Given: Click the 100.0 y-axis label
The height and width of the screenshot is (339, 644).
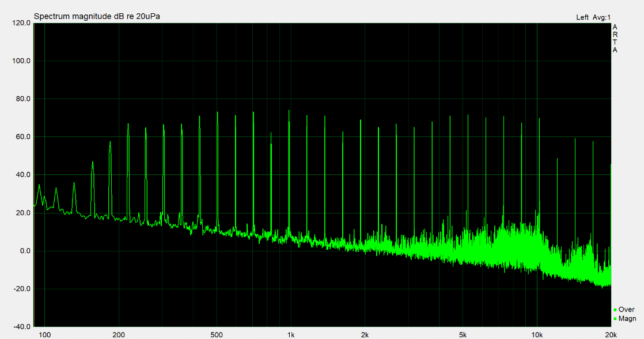Looking at the screenshot, I should click(21, 61).
